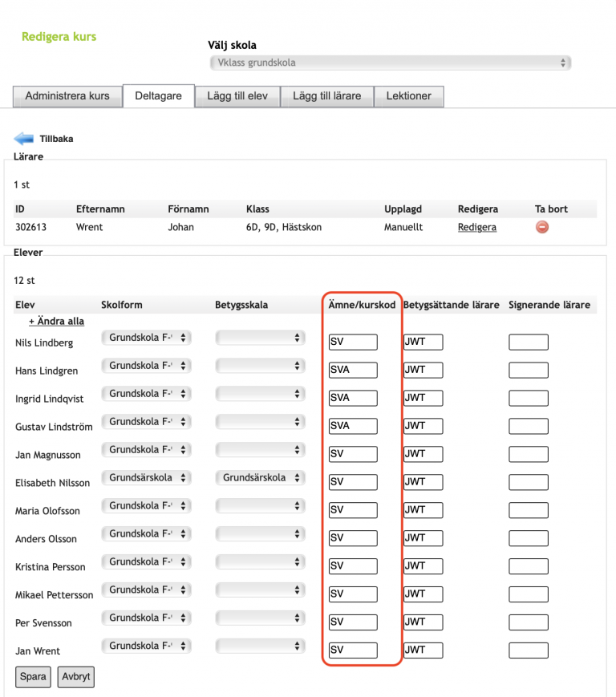Click the Ändra alla link
The image size is (616, 697).
pyautogui.click(x=56, y=321)
